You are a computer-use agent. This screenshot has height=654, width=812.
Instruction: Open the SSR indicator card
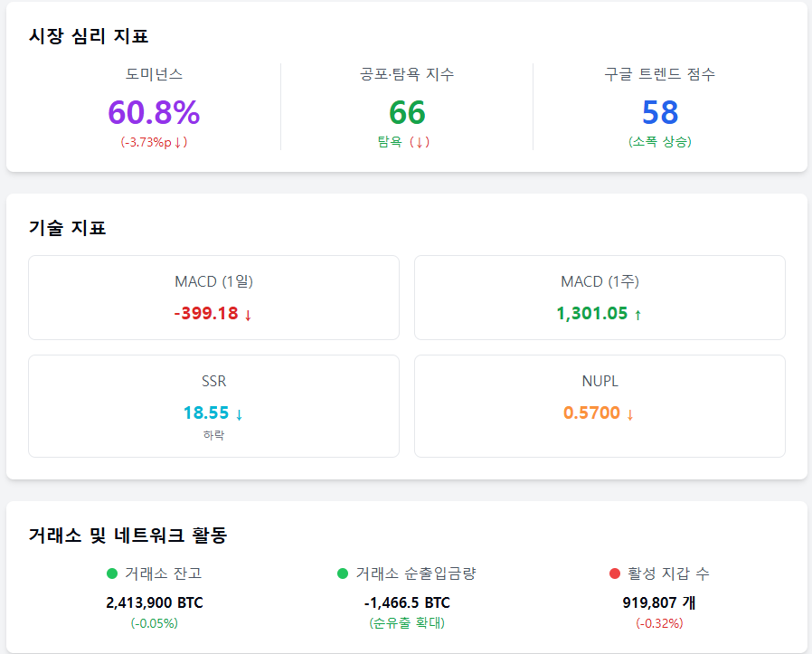[x=214, y=406]
